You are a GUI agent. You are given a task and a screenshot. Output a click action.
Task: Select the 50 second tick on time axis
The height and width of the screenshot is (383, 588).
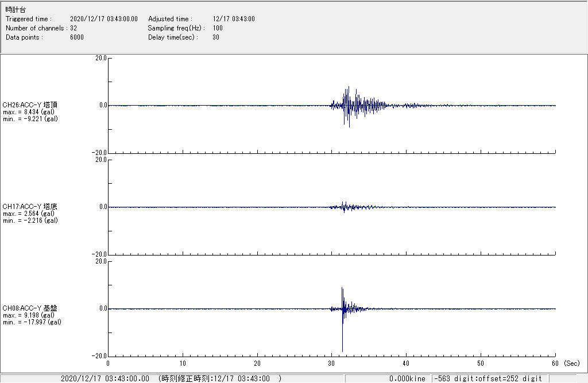(481, 363)
